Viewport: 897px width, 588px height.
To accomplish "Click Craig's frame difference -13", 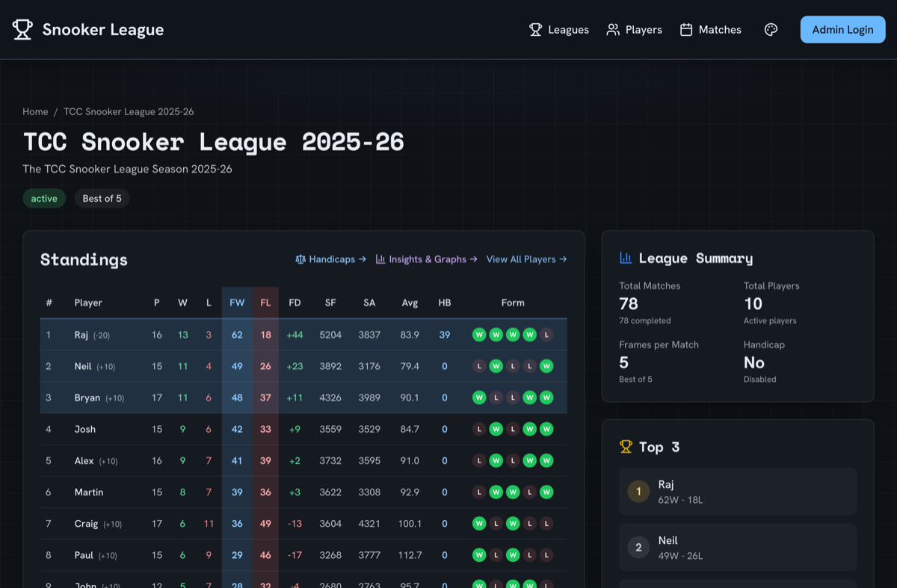I will 295,524.
